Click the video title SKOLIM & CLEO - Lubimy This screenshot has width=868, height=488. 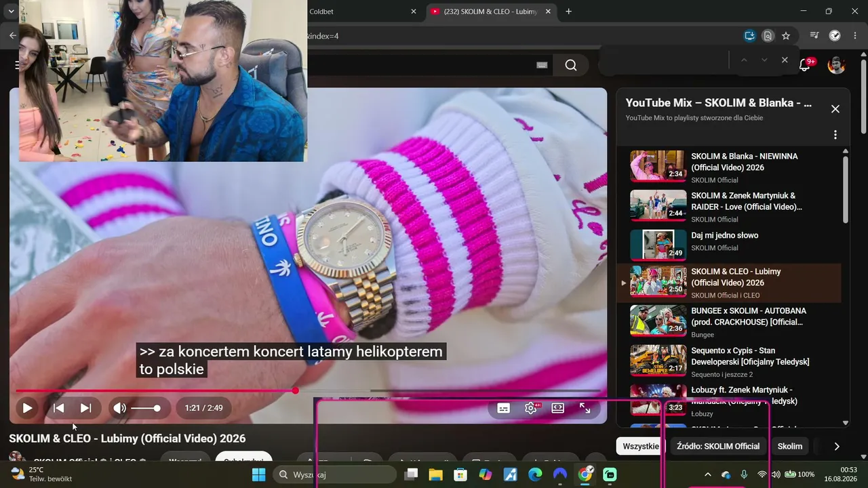click(127, 439)
